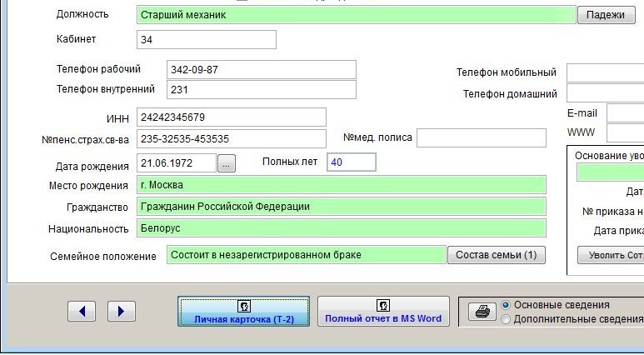Edit Телефон внутренний field 231

[262, 89]
